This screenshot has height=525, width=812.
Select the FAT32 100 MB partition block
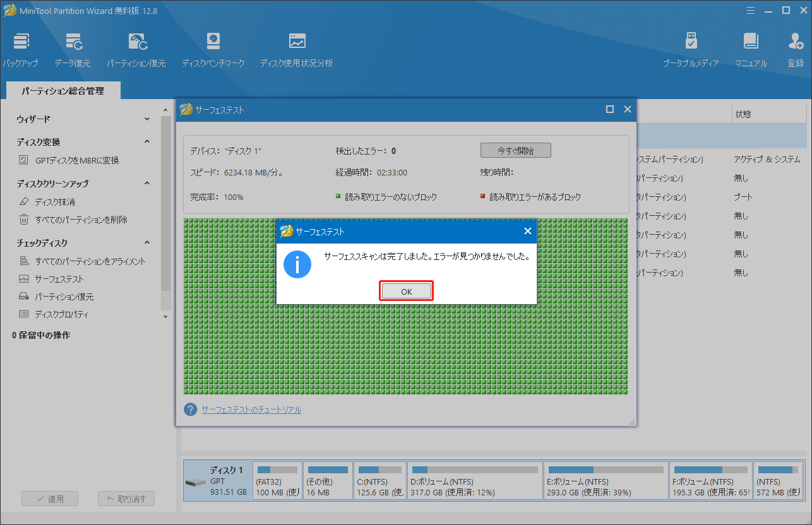(x=277, y=481)
